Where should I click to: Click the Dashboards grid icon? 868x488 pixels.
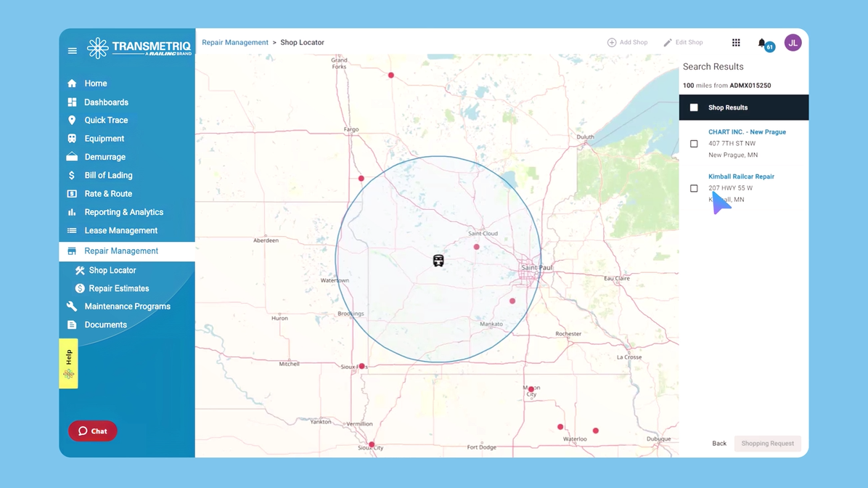(x=72, y=102)
